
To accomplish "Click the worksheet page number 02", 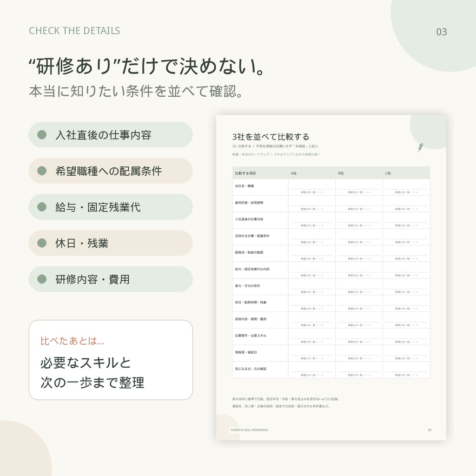I will coord(430,430).
